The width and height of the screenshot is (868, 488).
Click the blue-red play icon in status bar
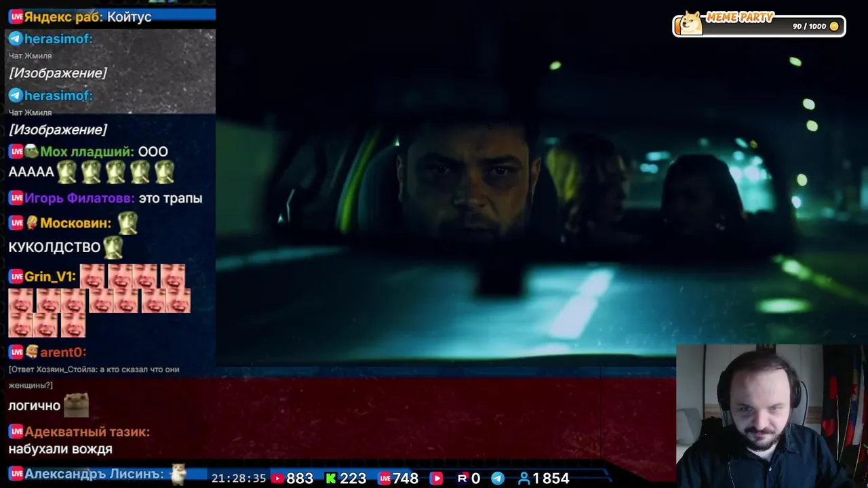[x=437, y=479]
